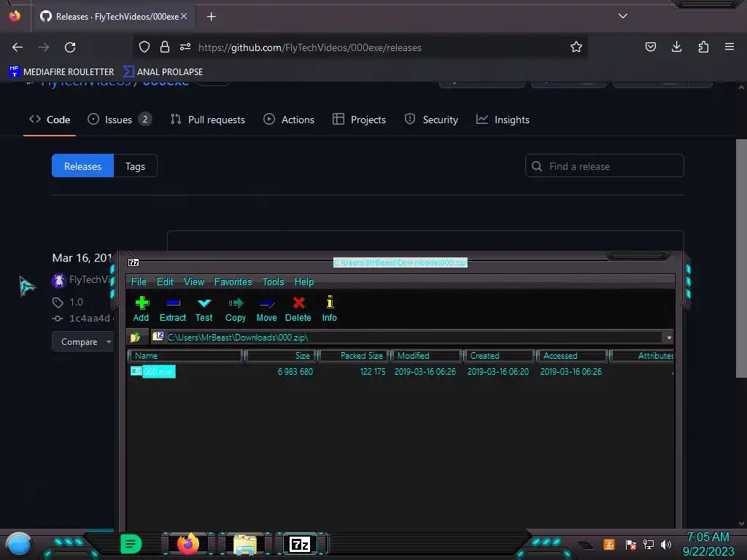Screen dimensions: 747x560
Task: Open the Issues tab on GitHub
Action: coord(120,120)
